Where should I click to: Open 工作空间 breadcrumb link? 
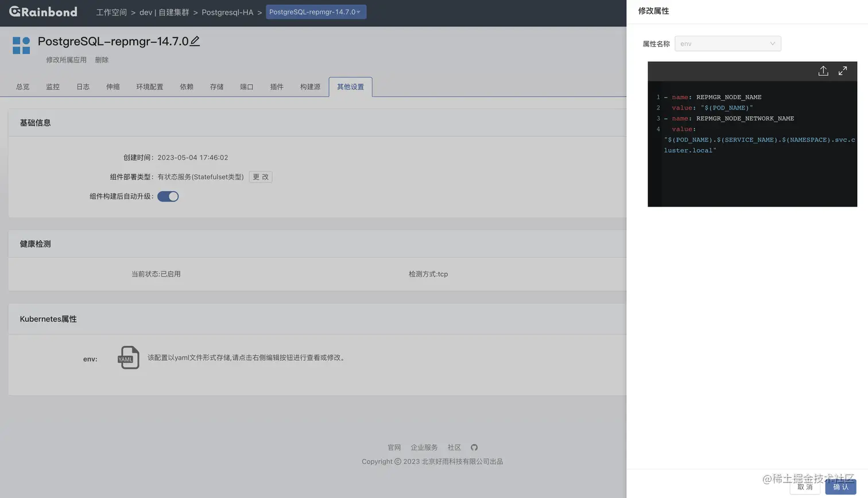(x=111, y=12)
